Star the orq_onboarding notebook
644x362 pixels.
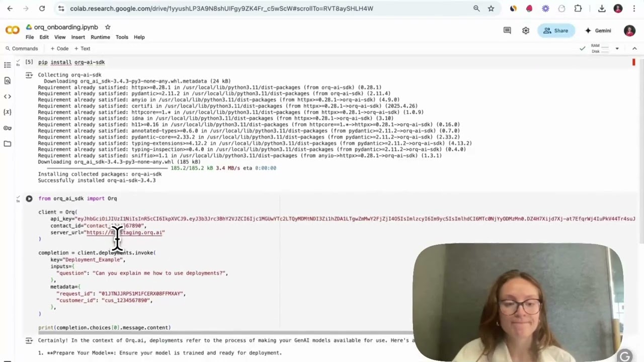coord(108,27)
